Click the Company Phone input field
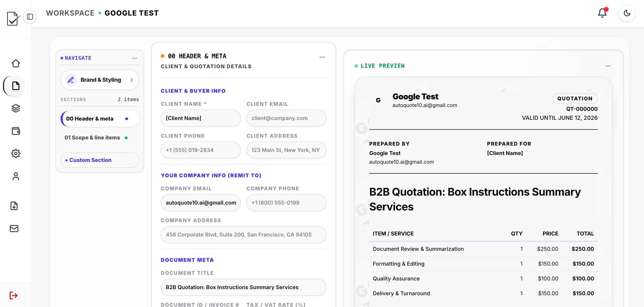 (x=286, y=203)
